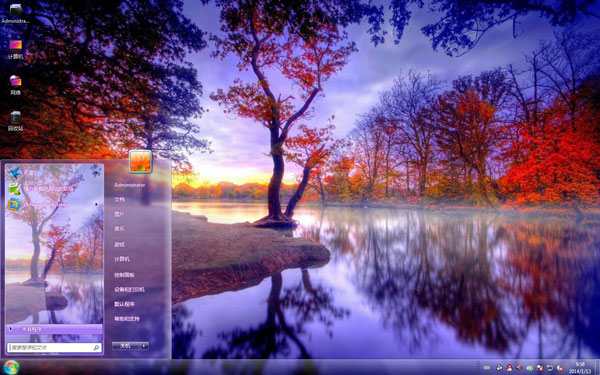This screenshot has height=375, width=600.
Task: Click the user account flower picture
Action: coord(140,161)
